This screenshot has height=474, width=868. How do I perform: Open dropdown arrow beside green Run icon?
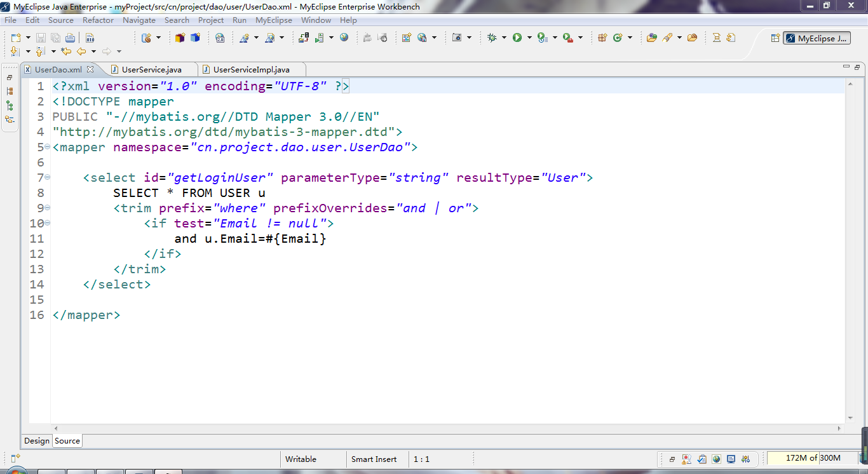tap(529, 37)
